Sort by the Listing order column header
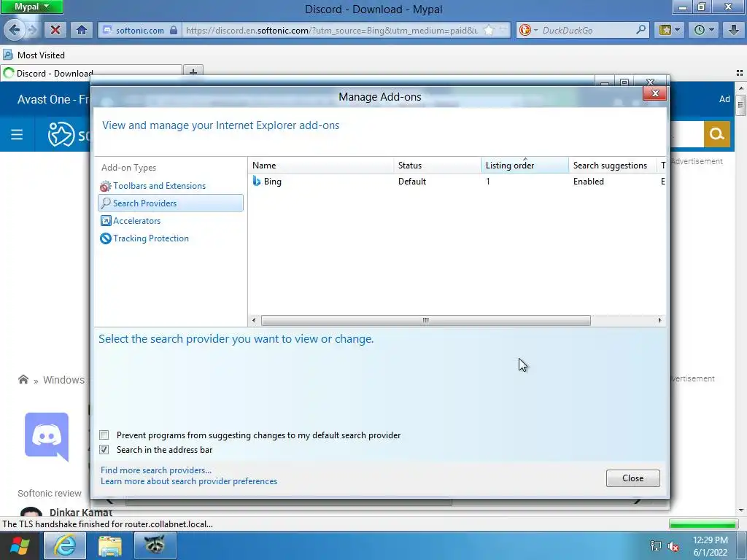This screenshot has width=747, height=560. point(525,166)
